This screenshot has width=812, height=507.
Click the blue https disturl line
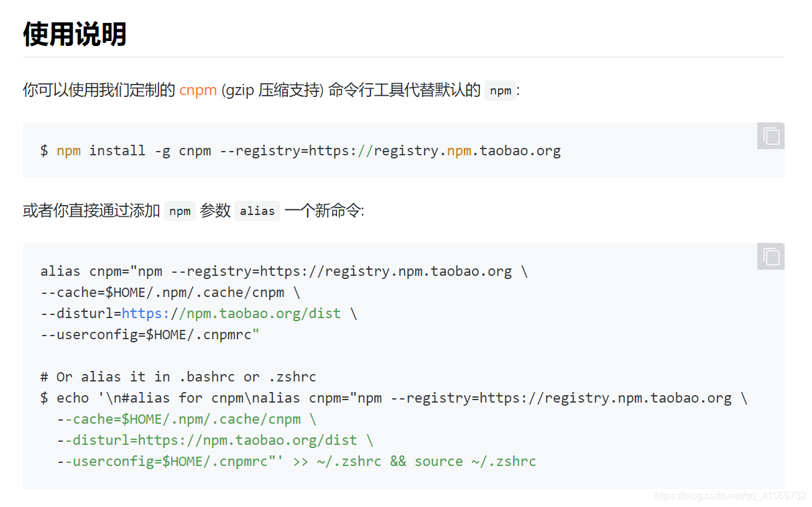click(x=199, y=314)
